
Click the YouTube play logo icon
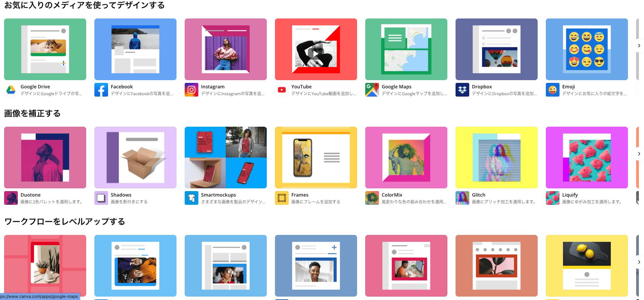(x=282, y=90)
